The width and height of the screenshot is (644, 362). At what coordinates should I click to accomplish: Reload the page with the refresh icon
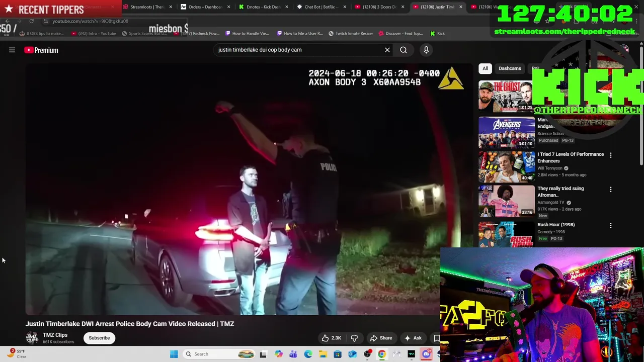click(31, 21)
